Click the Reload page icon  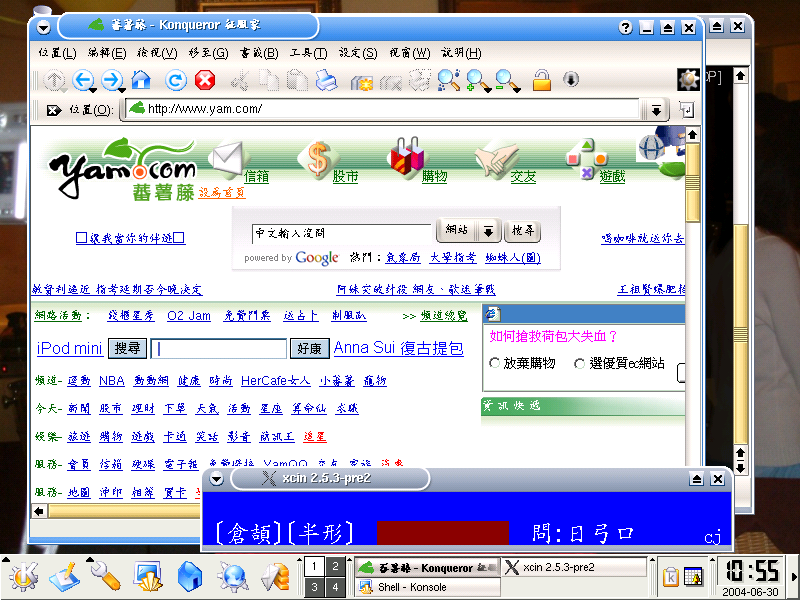(x=176, y=81)
